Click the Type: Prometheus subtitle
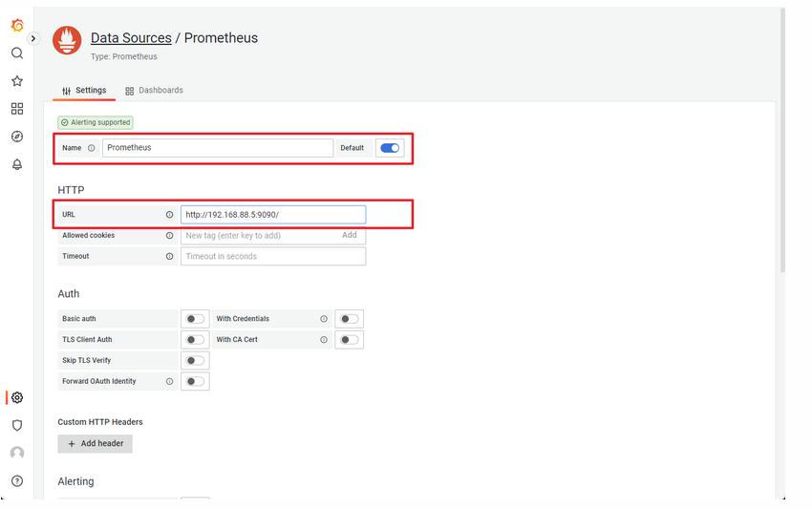812x510 pixels. point(124,56)
